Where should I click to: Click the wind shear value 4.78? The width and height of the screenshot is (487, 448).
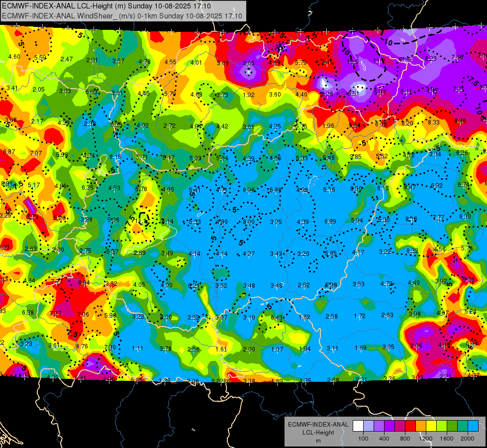click(x=145, y=62)
